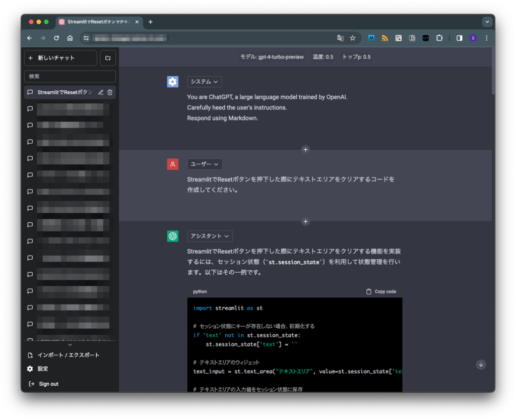The width and height of the screenshot is (516, 420).
Task: Expand the ユーザー role dropdown
Action: 205,164
